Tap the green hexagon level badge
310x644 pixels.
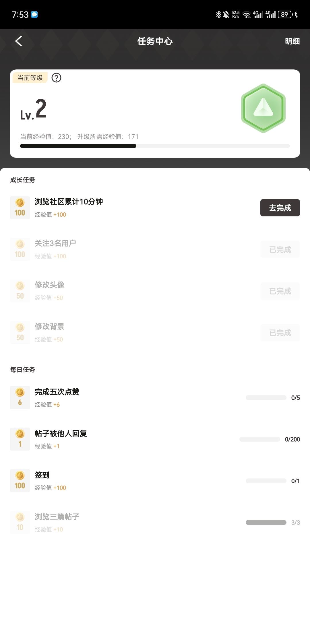[x=263, y=108]
